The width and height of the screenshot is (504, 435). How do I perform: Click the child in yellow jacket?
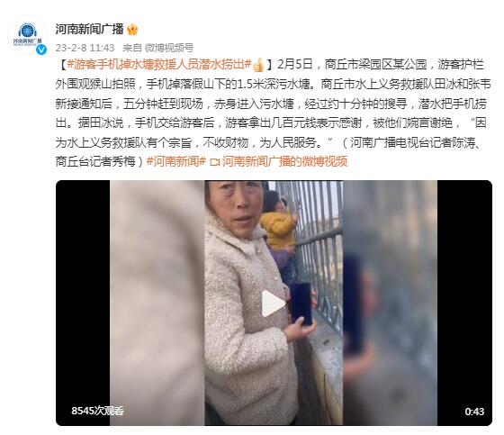pos(279,225)
